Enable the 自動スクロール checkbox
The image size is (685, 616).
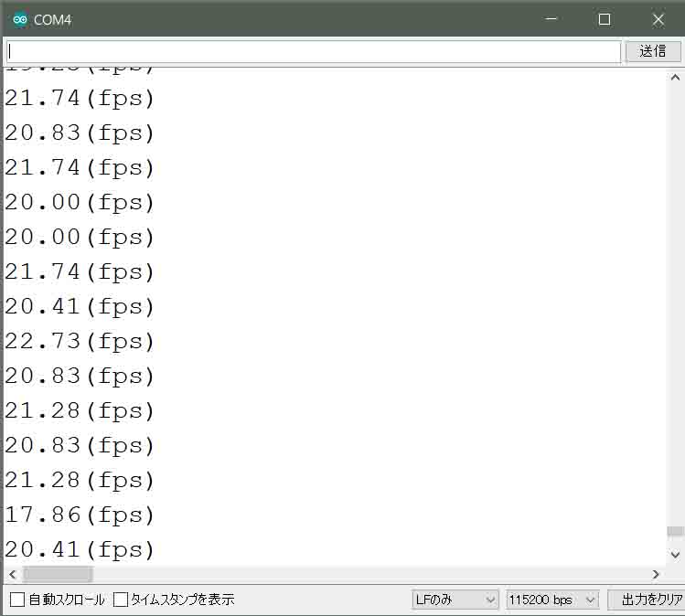(17, 600)
